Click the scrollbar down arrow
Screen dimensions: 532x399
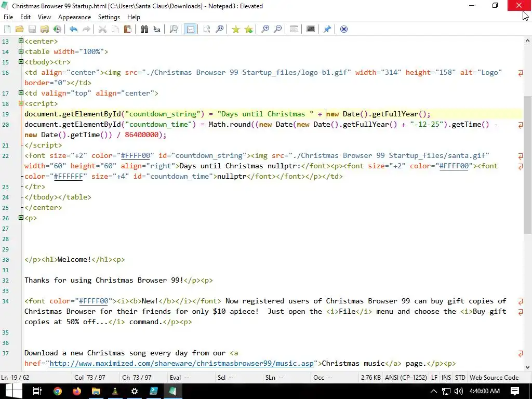tap(527, 367)
